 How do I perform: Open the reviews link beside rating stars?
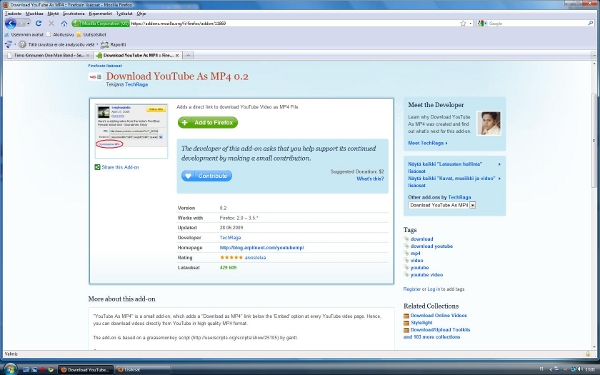click(255, 258)
